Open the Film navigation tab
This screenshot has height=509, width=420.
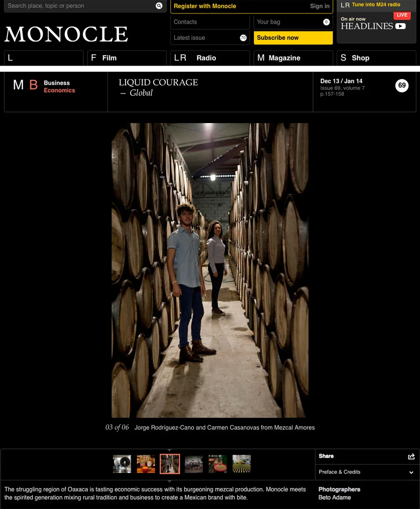pyautogui.click(x=127, y=58)
